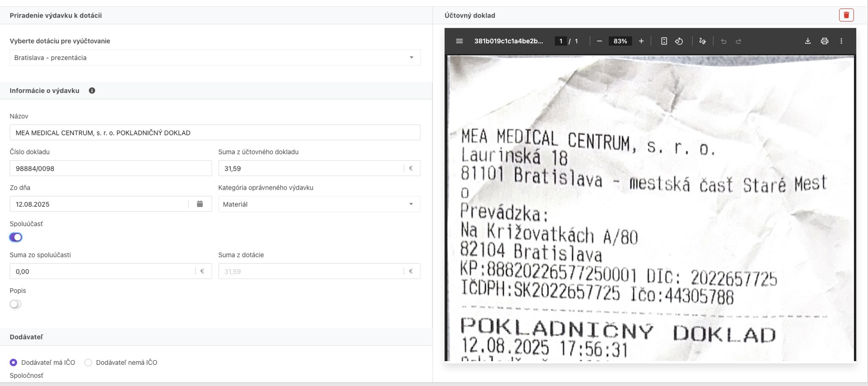Zoom in the PDF with plus icon
This screenshot has width=868, height=386.
(x=641, y=41)
